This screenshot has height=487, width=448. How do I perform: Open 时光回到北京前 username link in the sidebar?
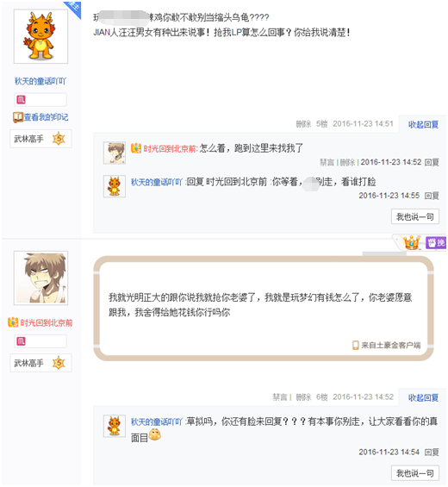click(x=47, y=322)
